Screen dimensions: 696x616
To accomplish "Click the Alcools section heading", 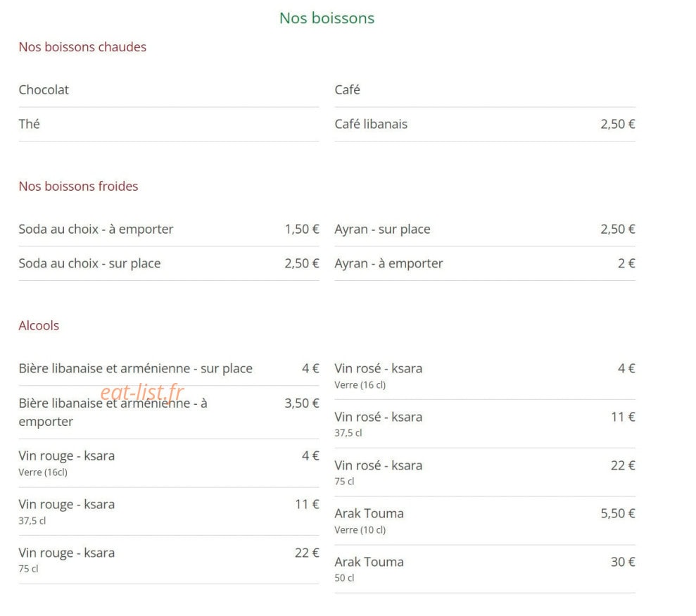I will click(x=39, y=325).
